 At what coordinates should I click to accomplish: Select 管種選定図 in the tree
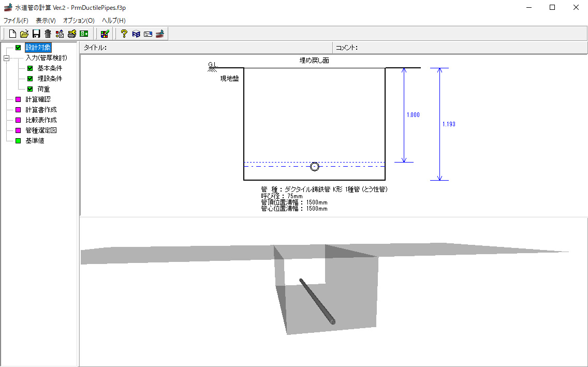coord(41,130)
